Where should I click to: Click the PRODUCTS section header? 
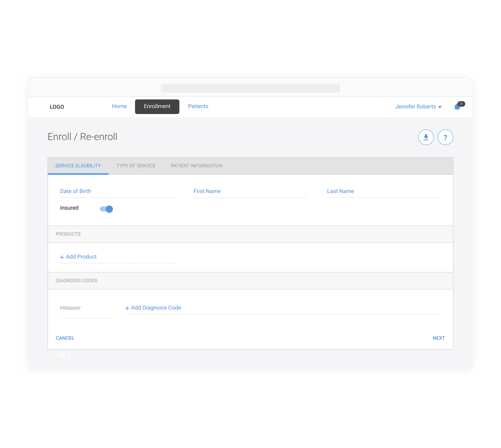(250, 234)
